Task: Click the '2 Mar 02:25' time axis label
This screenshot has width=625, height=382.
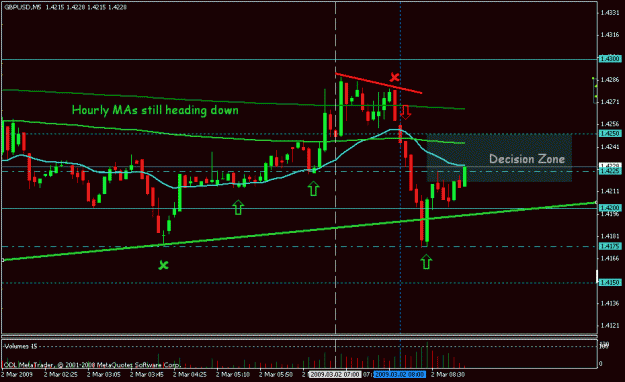Action: pyautogui.click(x=61, y=375)
